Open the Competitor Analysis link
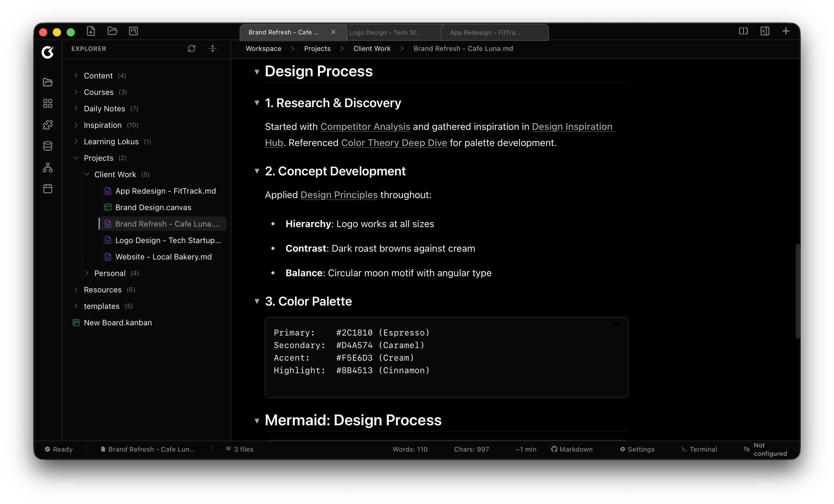Screen dimensions: 834x504 [x=365, y=127]
